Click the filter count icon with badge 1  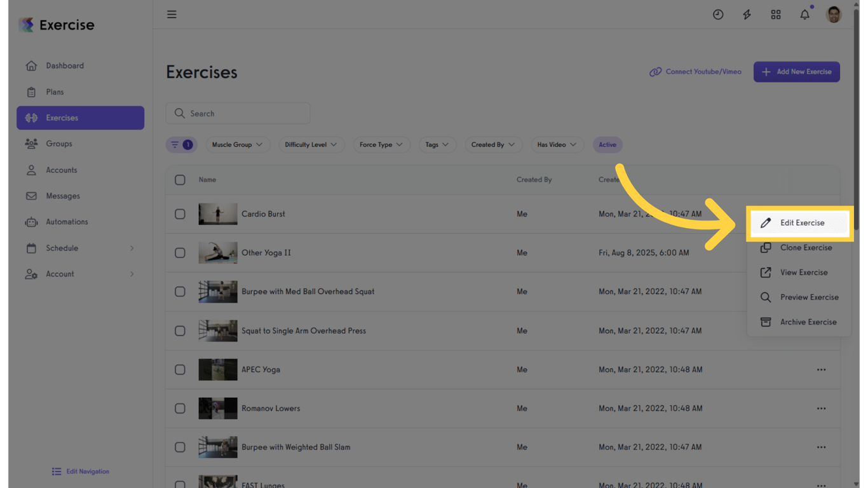tap(182, 145)
